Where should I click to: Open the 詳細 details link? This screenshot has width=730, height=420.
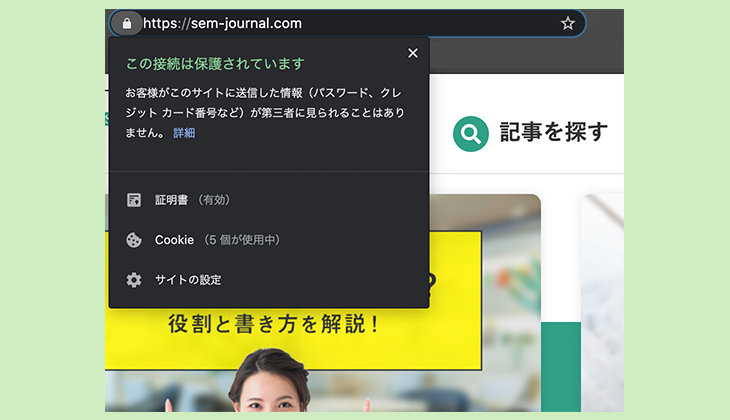184,133
